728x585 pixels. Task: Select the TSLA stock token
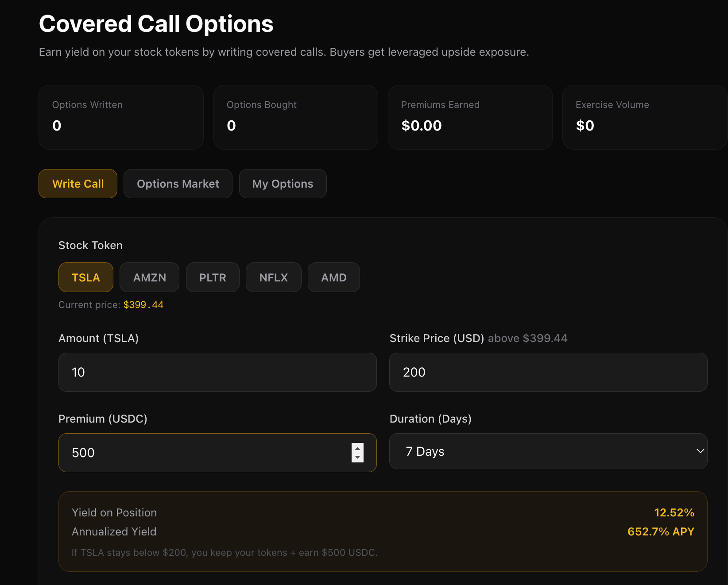(x=85, y=277)
